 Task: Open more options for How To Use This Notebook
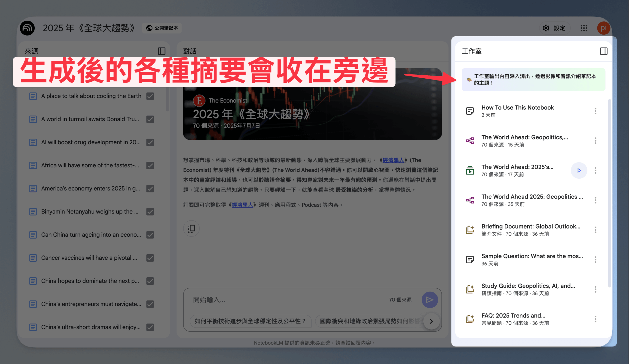(595, 111)
